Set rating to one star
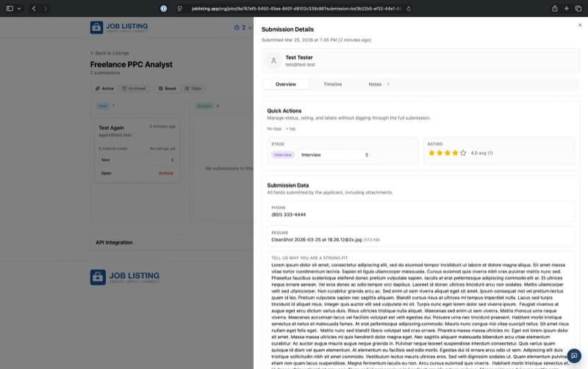Image resolution: width=588 pixels, height=369 pixels. 431,153
